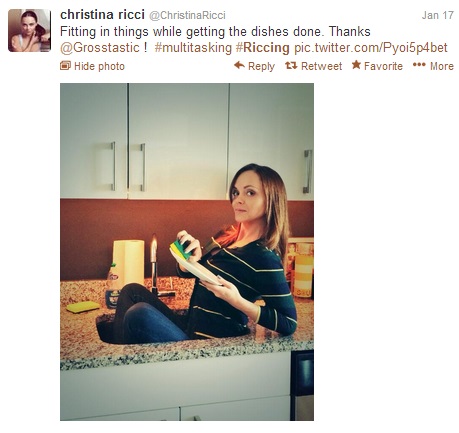Toggle Hide photo to collapse image
This screenshot has width=459, height=433.
(92, 66)
